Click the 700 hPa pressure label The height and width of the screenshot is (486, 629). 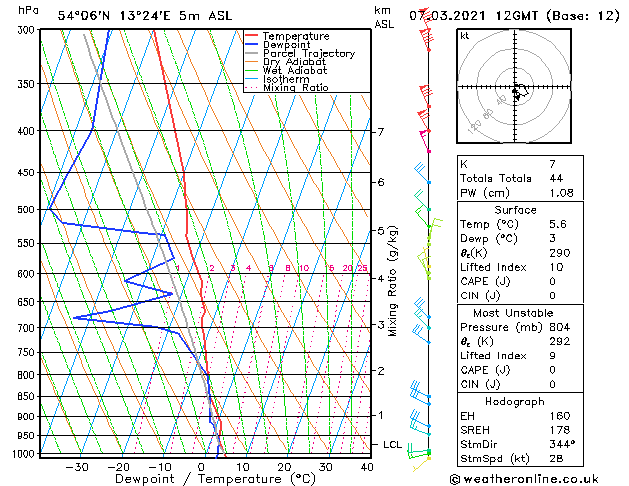28,328
